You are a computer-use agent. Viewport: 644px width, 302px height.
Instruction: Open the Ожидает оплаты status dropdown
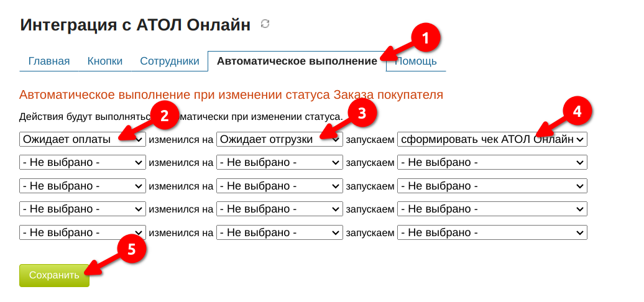coord(83,139)
